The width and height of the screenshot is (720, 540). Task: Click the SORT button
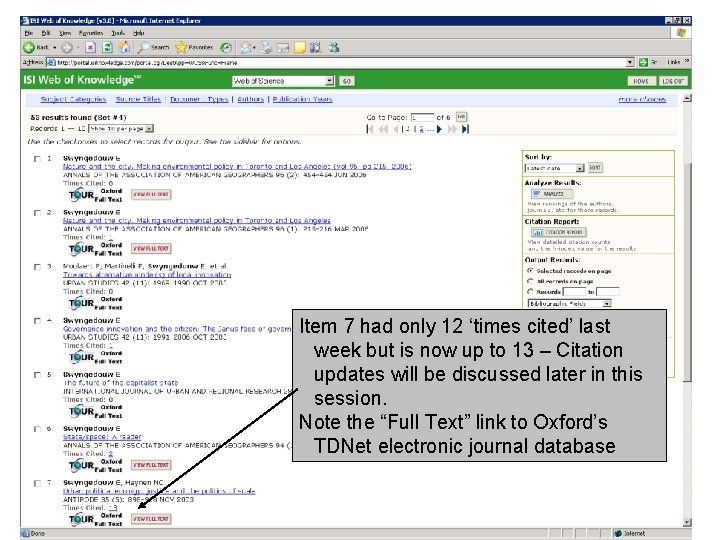tap(595, 168)
